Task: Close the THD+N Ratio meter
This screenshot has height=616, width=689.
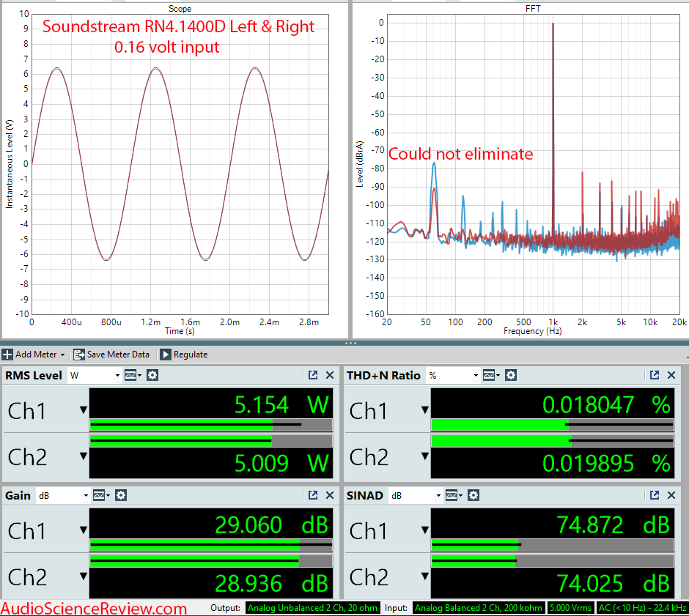Action: click(x=671, y=375)
